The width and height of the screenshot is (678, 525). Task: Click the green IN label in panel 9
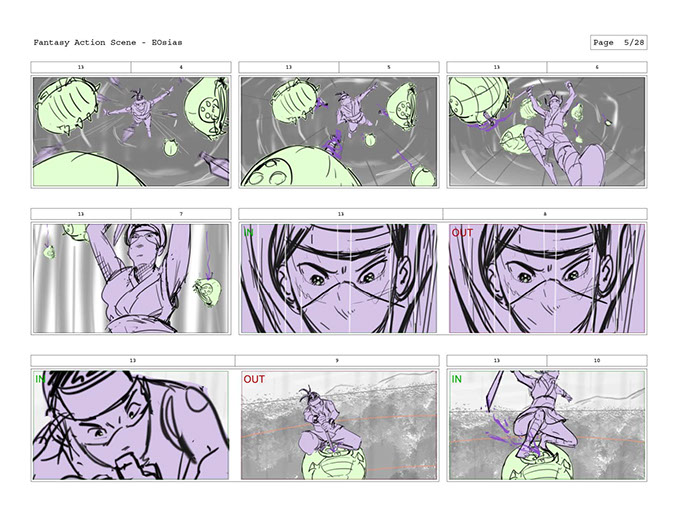click(x=41, y=380)
